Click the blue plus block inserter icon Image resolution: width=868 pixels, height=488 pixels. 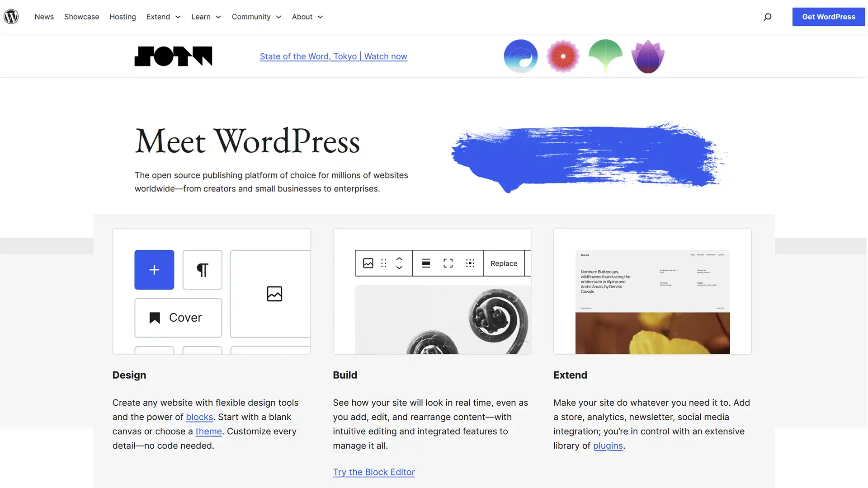click(x=154, y=270)
